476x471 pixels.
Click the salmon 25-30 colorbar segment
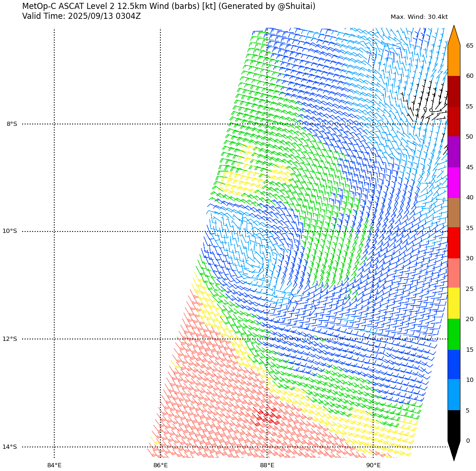[454, 273]
